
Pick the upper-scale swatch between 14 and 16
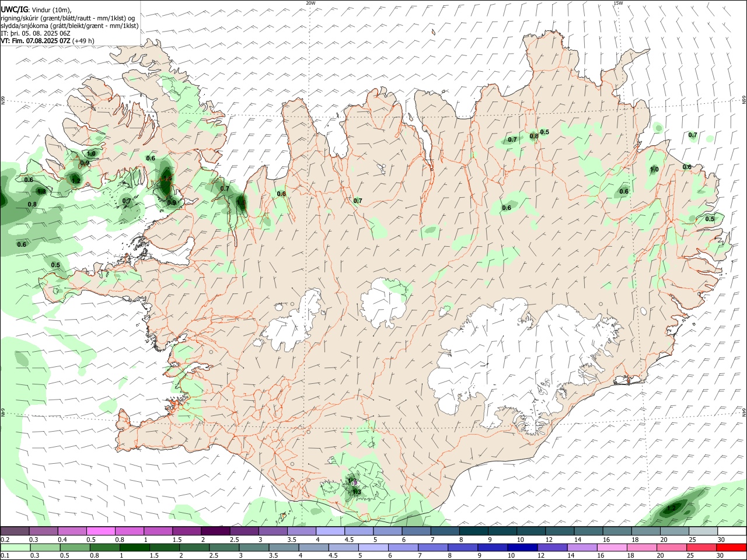pyautogui.click(x=588, y=531)
